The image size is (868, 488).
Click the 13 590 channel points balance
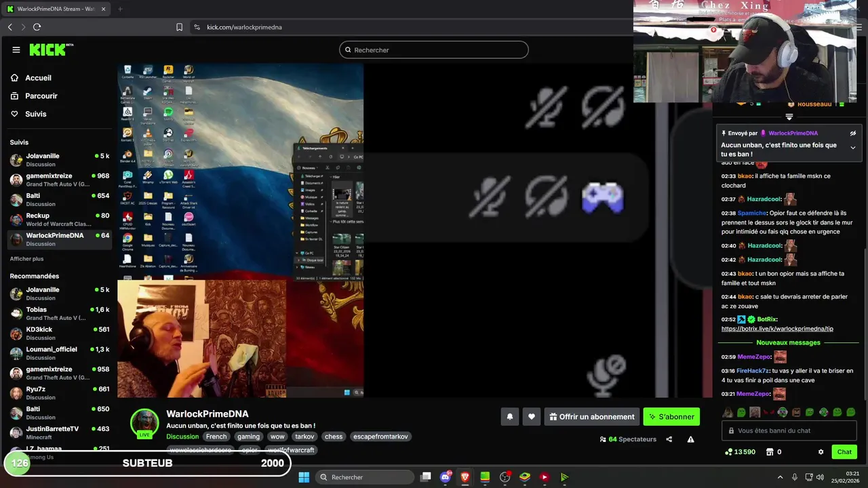tap(740, 452)
